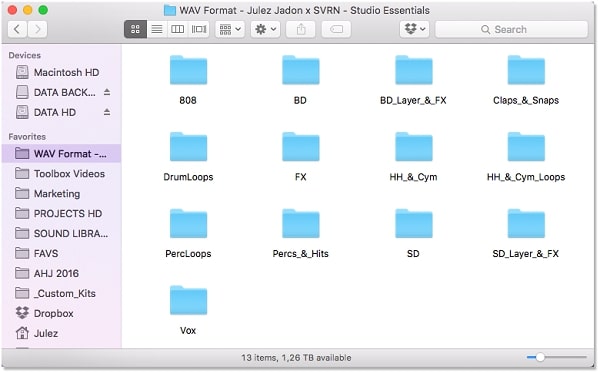600x376 pixels.
Task: Select Cover Flow view button
Action: click(199, 29)
